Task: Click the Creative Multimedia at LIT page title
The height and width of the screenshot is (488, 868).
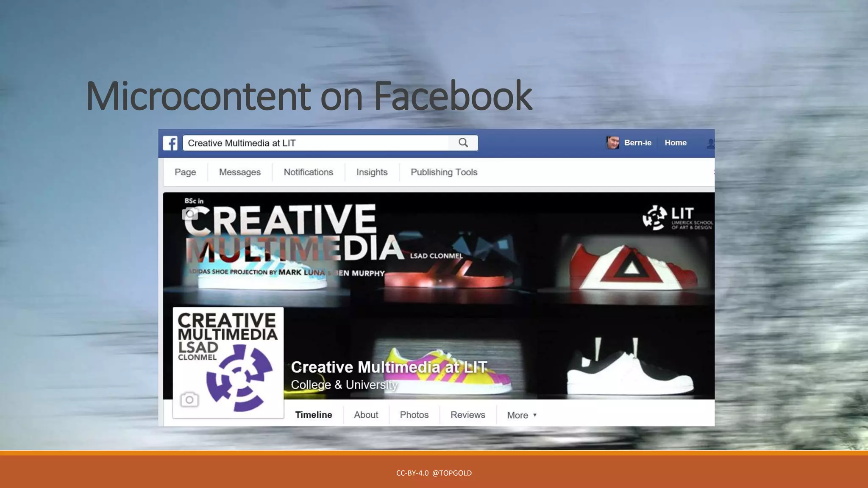Action: (x=389, y=367)
